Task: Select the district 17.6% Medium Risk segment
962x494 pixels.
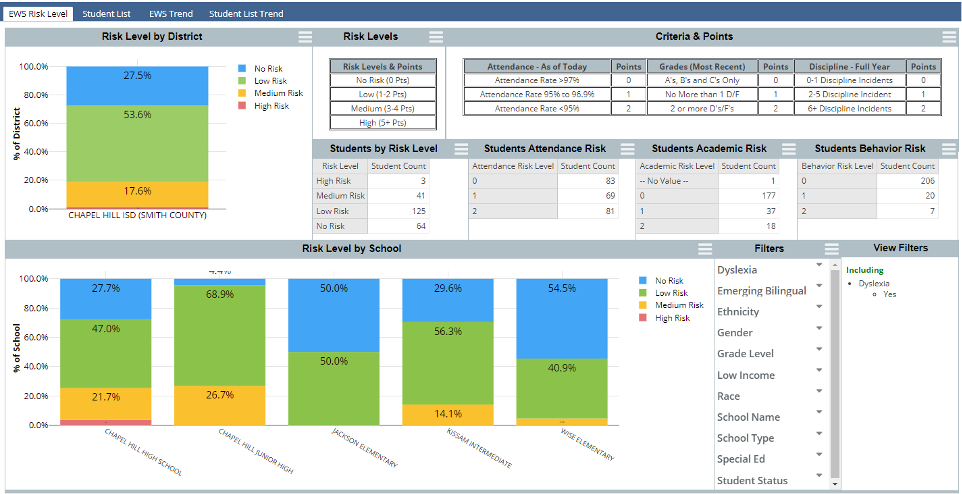Action: pos(137,194)
